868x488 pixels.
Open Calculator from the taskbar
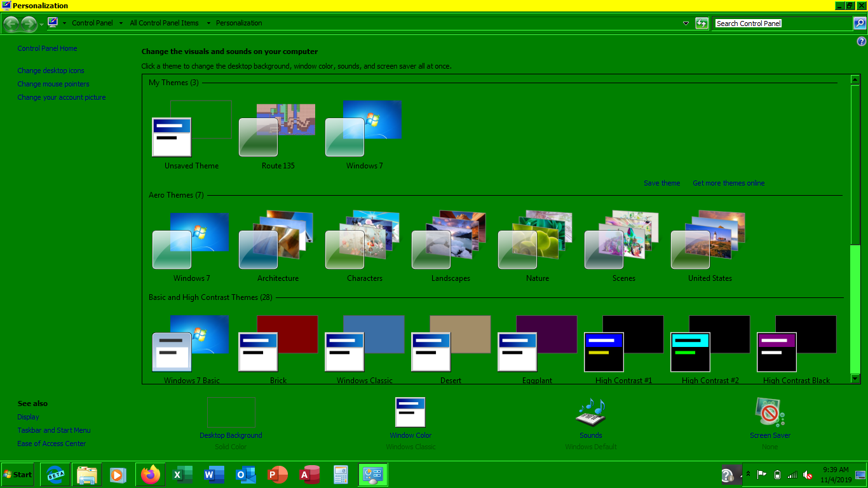pos(341,475)
